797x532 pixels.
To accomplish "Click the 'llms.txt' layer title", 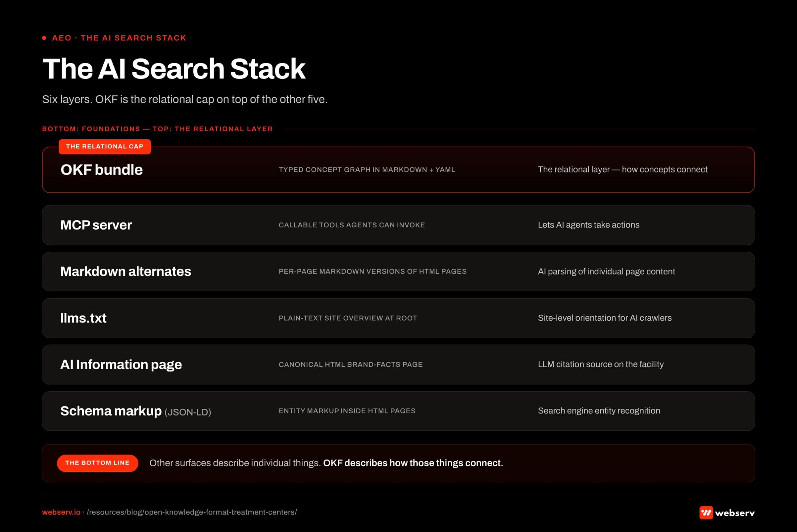I will tap(83, 318).
